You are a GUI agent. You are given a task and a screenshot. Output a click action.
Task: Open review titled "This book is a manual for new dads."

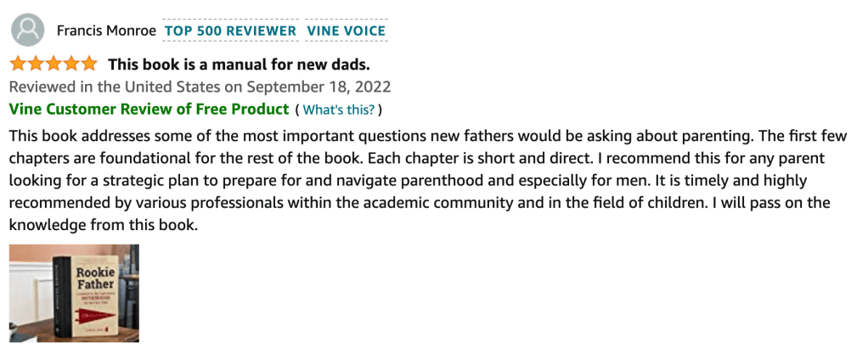pyautogui.click(x=239, y=64)
